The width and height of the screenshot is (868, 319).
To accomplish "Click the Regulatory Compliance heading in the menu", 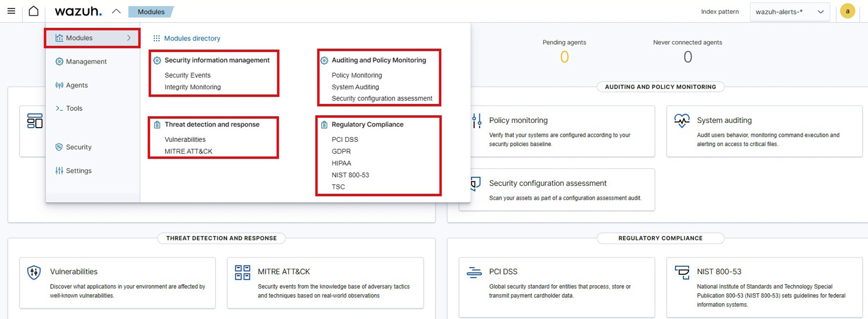I will (x=368, y=125).
